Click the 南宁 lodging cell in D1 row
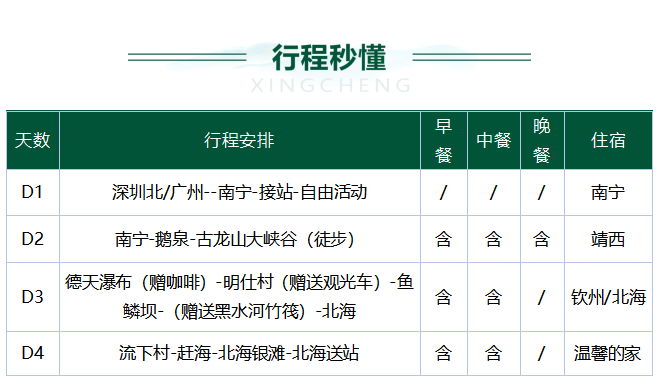The width and height of the screenshot is (657, 384). 608,192
